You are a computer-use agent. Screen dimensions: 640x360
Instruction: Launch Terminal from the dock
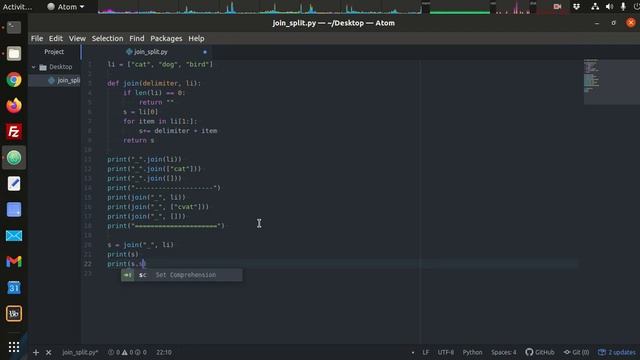[x=14, y=27]
